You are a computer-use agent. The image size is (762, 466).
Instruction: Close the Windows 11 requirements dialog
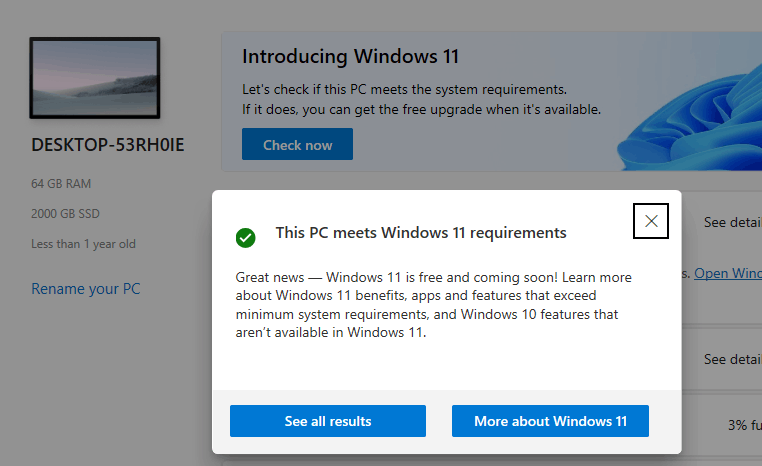tap(651, 221)
